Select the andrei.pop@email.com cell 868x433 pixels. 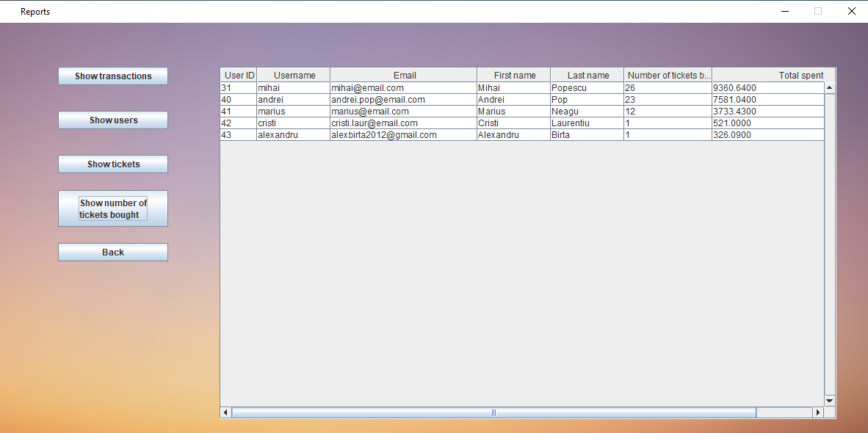(x=404, y=100)
